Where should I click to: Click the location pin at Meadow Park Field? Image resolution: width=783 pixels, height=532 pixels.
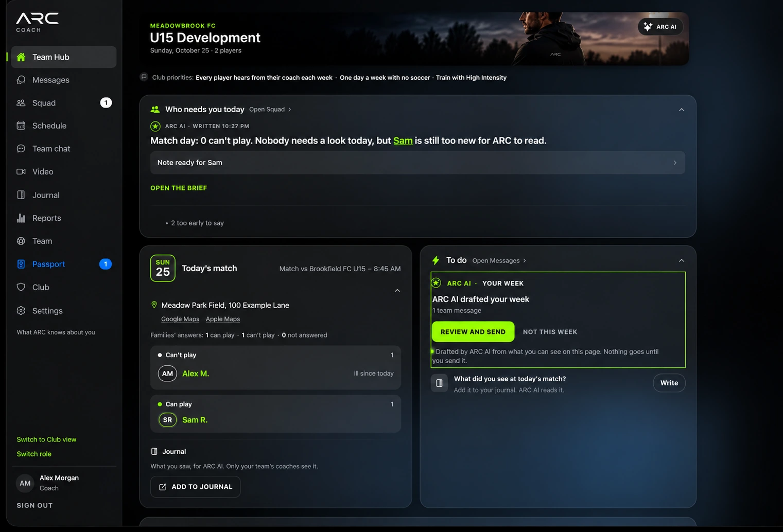[154, 305]
